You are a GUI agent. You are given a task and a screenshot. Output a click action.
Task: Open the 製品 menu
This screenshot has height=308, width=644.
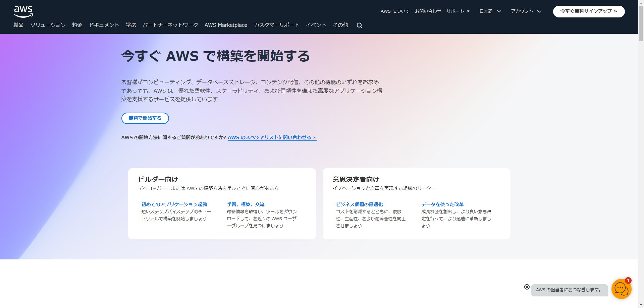point(18,25)
